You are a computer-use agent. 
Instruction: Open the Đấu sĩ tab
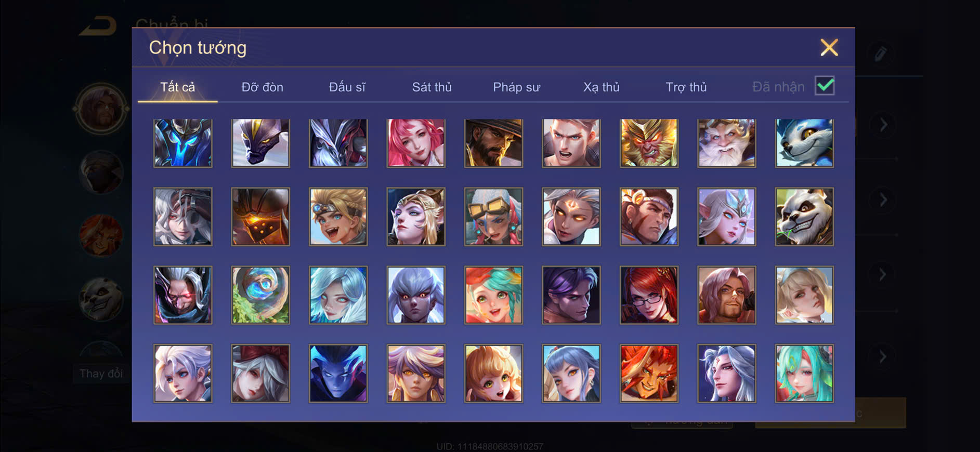[x=347, y=87]
